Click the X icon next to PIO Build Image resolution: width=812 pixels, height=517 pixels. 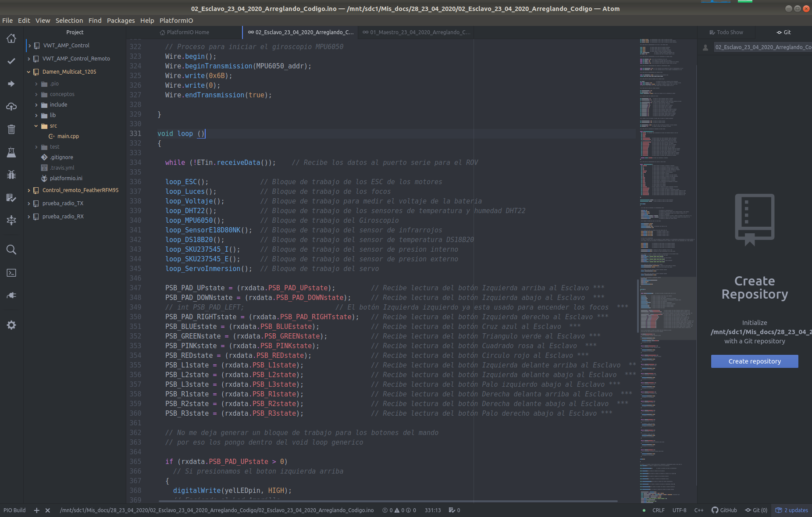coord(48,510)
